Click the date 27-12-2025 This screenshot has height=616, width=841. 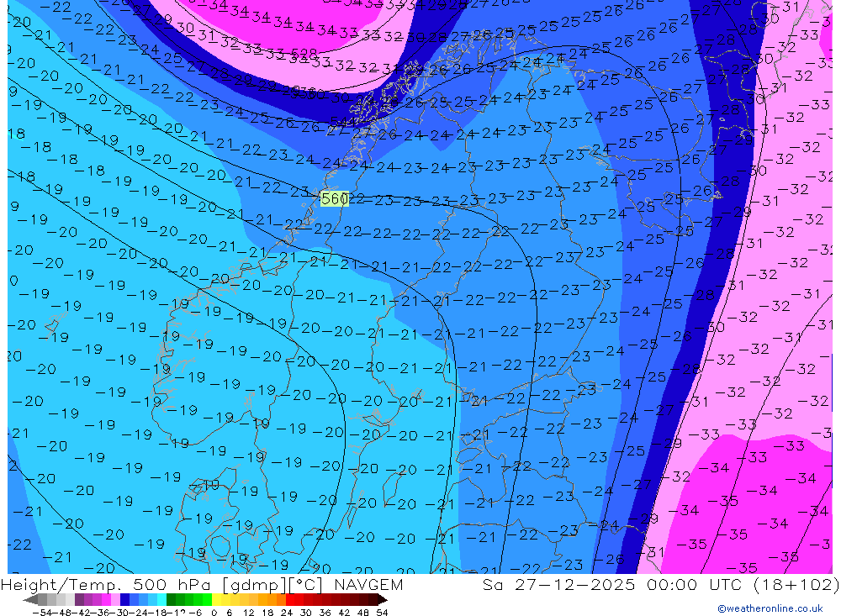[574, 584]
